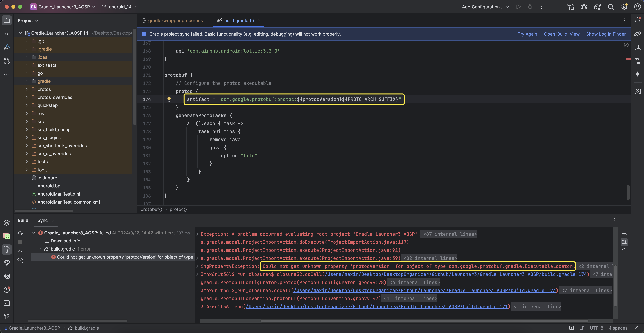Select AndroidManifest.xml in project tree

pos(59,194)
